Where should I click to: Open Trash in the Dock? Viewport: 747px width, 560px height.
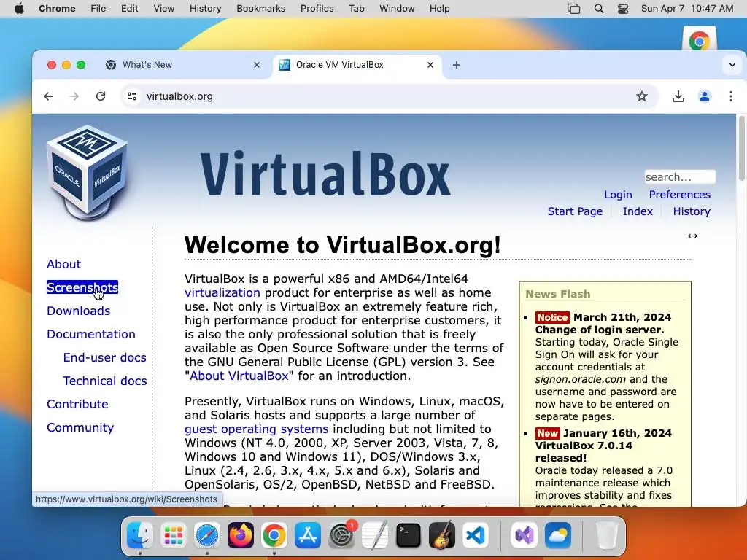[x=606, y=535]
